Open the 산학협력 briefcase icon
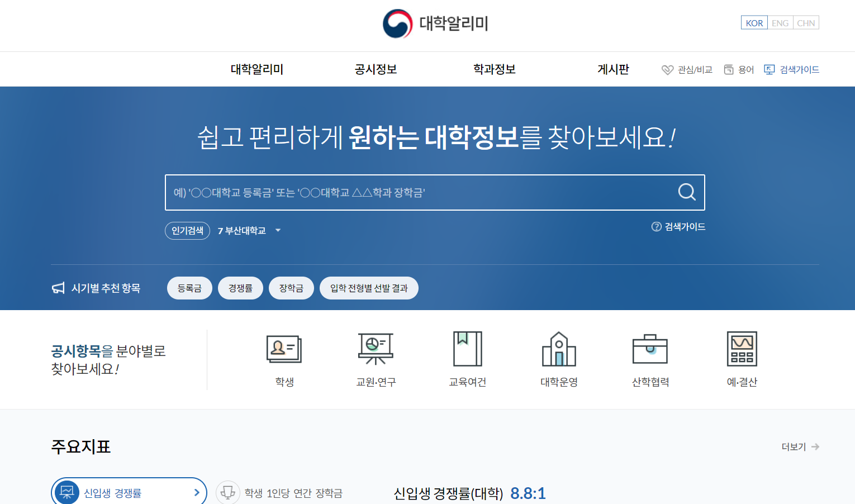855x504 pixels. tap(650, 349)
